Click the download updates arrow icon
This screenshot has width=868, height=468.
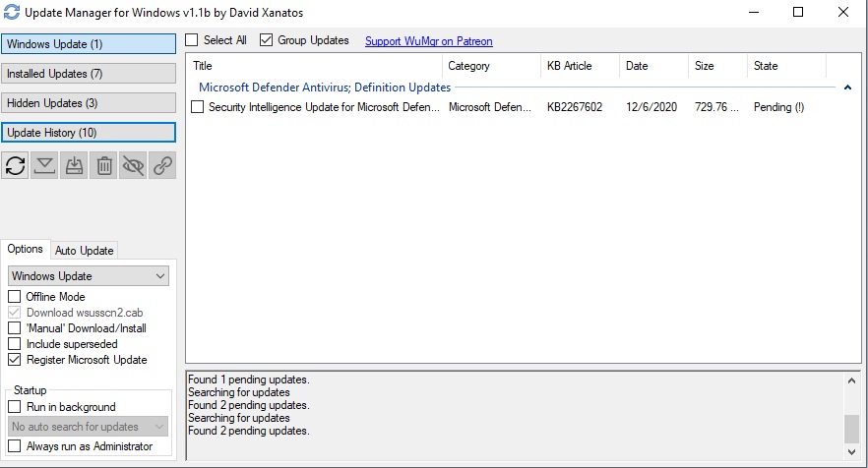[44, 165]
